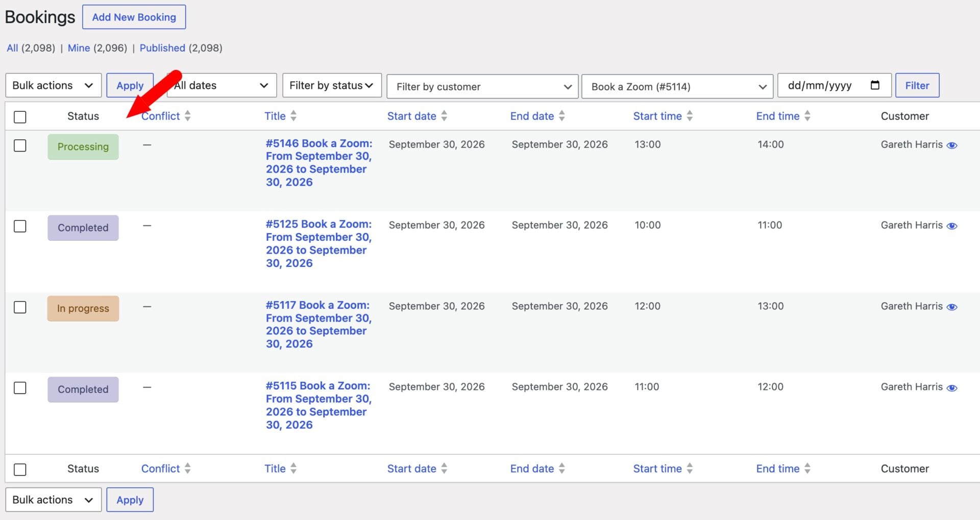Click the top Apply button

click(130, 85)
